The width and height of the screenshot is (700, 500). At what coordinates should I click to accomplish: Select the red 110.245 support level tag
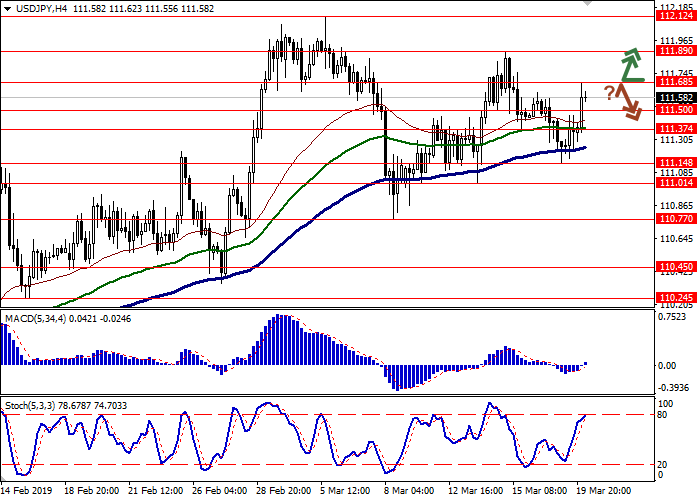(676, 298)
